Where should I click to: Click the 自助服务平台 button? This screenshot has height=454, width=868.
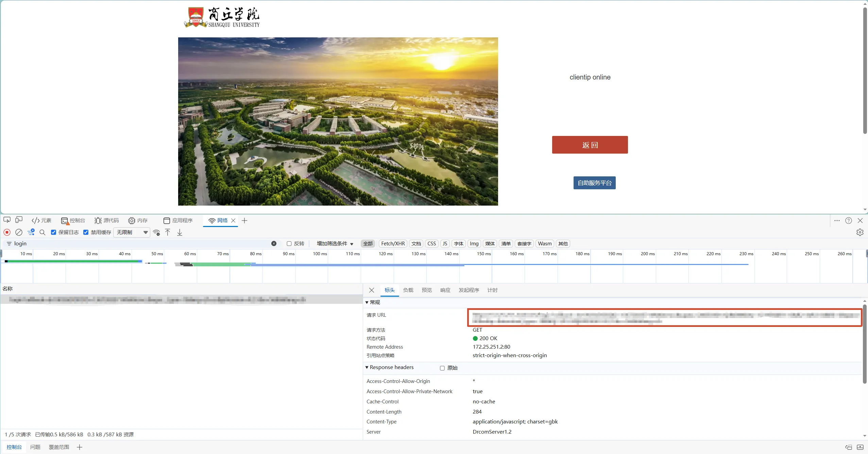[594, 183]
